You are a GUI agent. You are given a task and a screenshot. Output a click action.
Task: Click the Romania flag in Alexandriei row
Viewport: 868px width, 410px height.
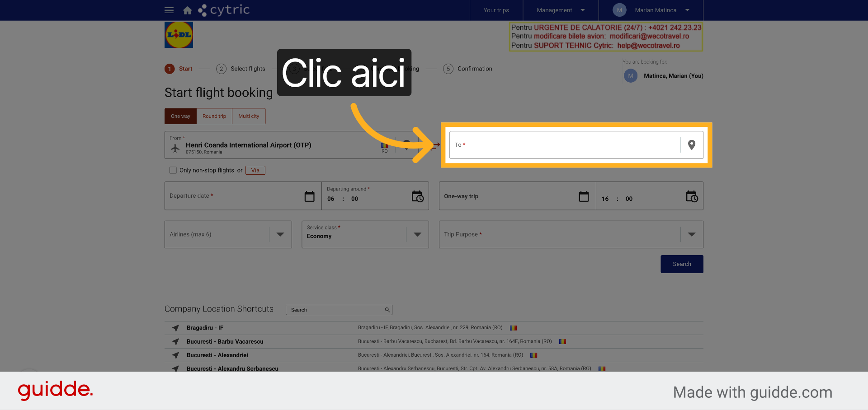pos(533,355)
